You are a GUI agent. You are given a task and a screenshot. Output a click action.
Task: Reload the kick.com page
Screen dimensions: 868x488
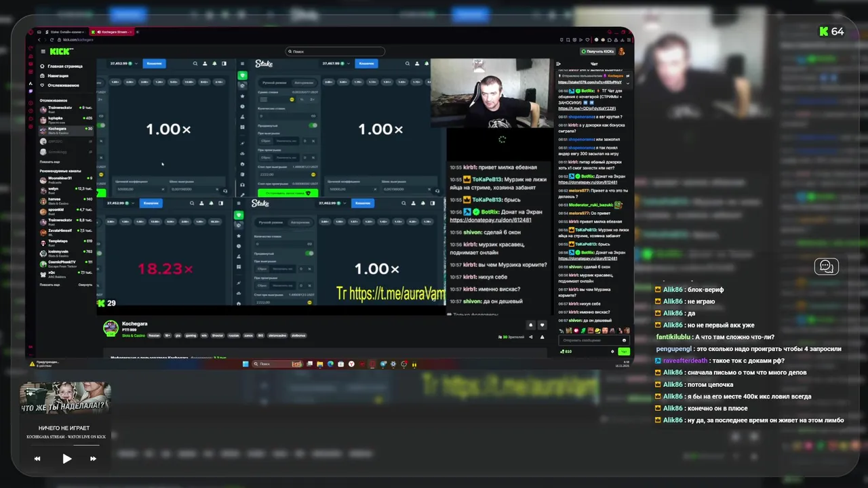[x=51, y=40]
